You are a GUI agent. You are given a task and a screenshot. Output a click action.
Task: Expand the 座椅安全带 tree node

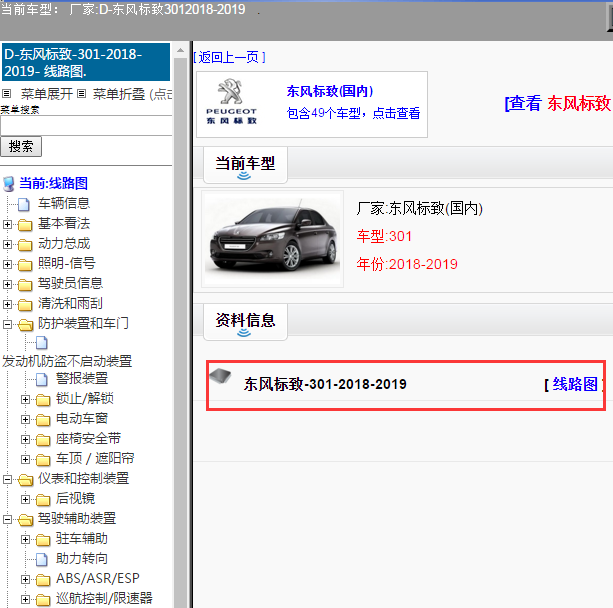(x=25, y=439)
